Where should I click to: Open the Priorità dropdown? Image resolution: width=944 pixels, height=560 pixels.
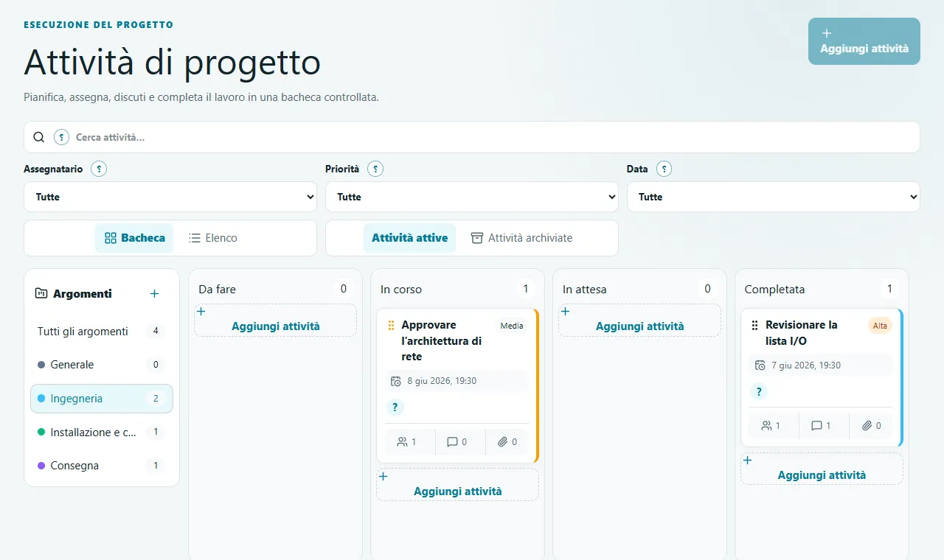pos(471,197)
